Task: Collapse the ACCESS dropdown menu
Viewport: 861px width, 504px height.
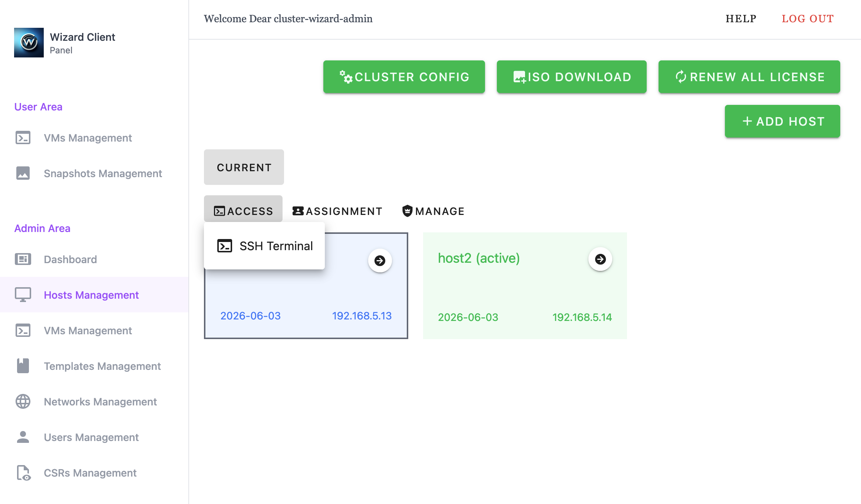Action: (243, 211)
